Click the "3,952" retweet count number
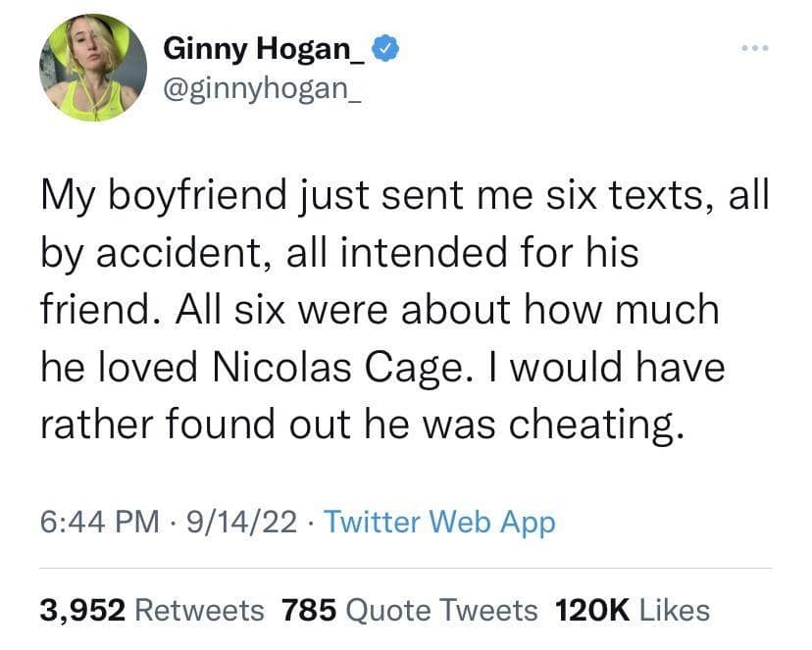The image size is (812, 650). 83,610
